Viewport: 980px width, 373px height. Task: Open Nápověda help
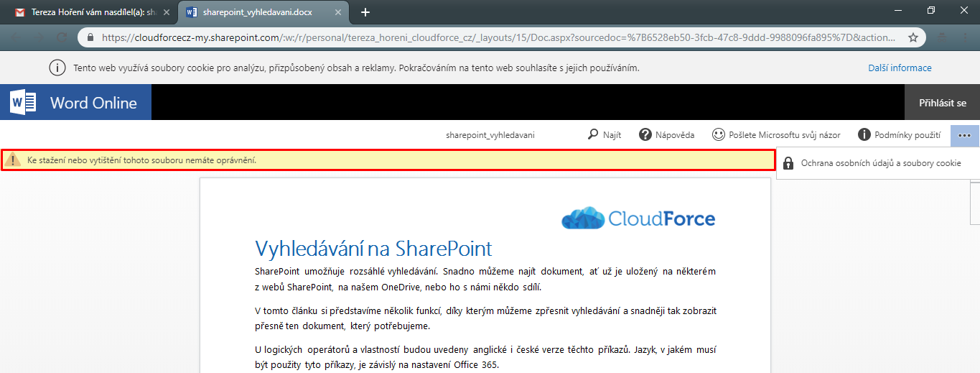tap(666, 134)
